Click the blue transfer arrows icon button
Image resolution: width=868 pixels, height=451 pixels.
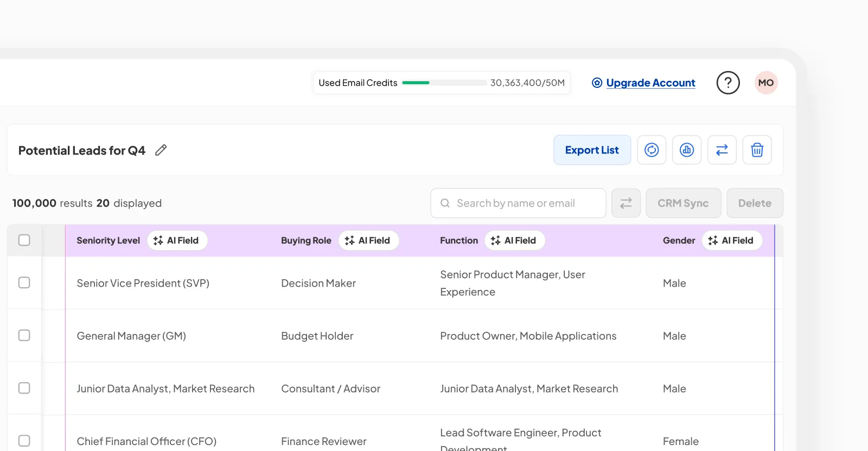[x=722, y=150]
